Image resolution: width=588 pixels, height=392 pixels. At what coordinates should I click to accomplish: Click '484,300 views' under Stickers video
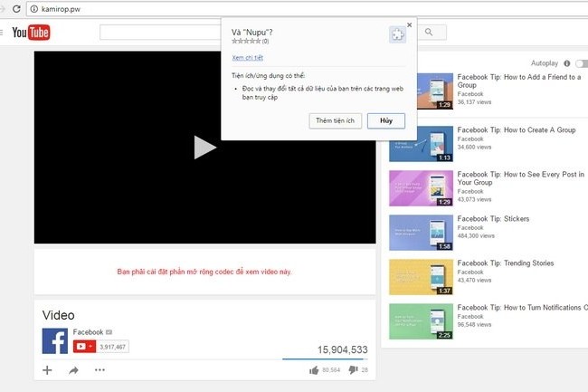pos(476,235)
